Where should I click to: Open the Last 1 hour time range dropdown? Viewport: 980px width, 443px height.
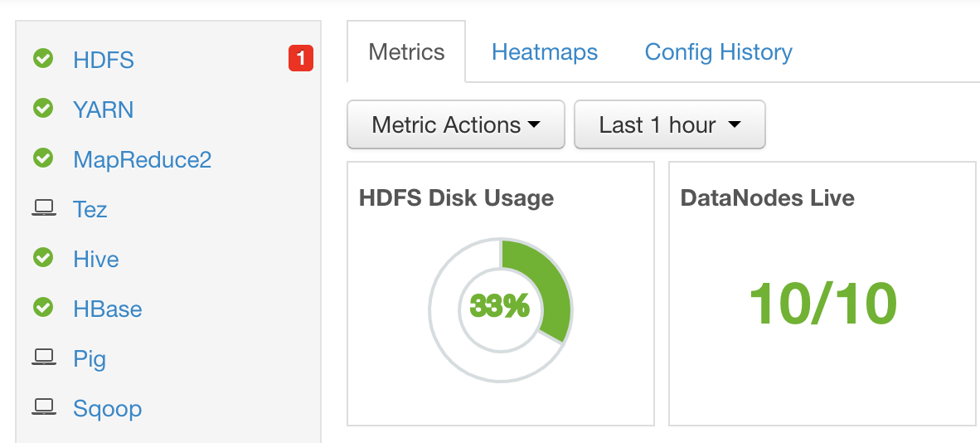669,124
